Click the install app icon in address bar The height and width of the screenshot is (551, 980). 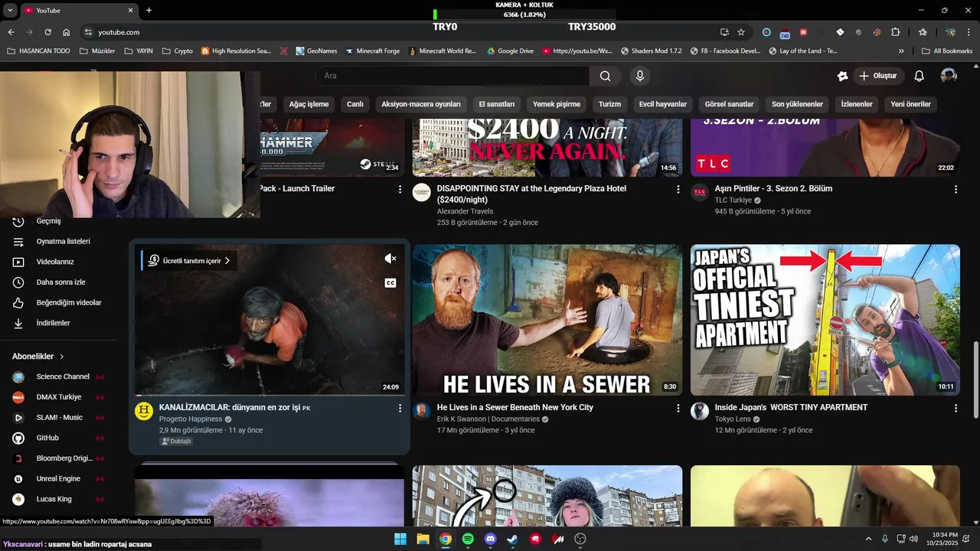click(724, 32)
